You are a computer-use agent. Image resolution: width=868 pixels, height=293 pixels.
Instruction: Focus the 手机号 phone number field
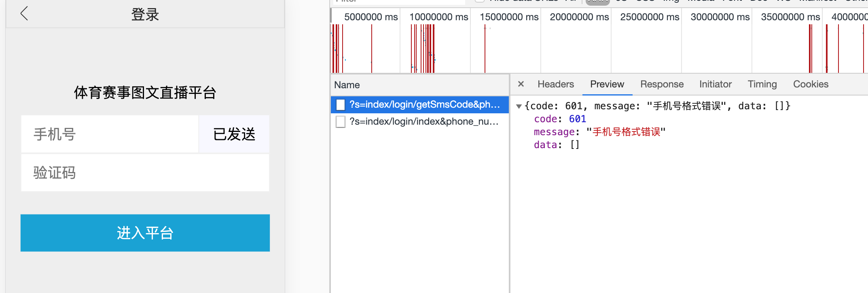pos(110,134)
